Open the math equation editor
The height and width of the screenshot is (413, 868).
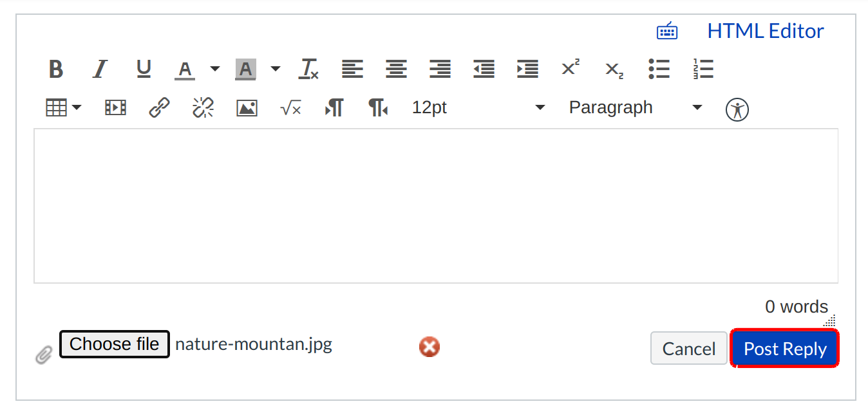click(290, 107)
